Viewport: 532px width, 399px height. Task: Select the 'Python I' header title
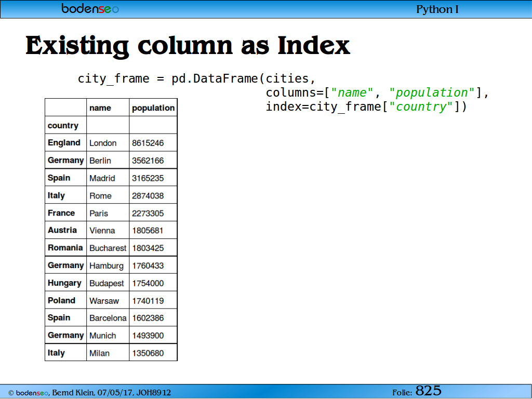437,9
